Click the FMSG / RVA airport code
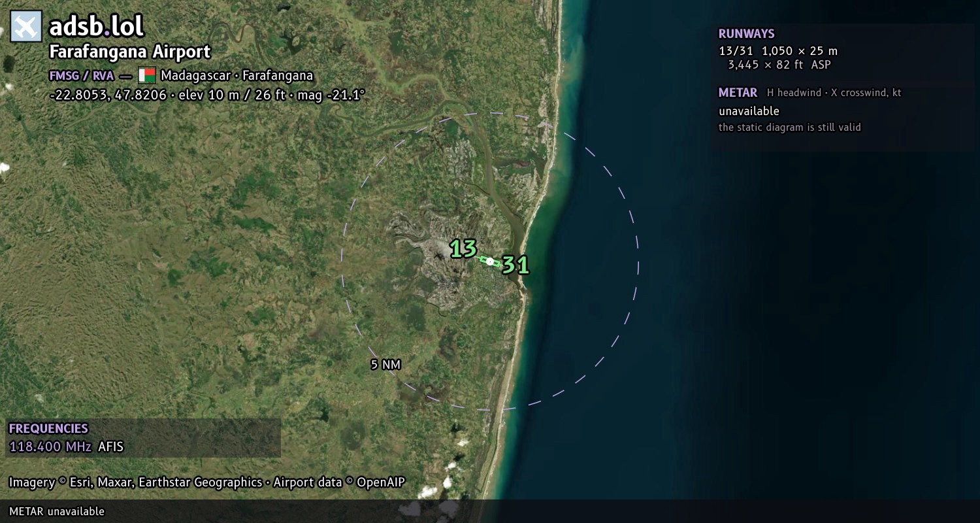 coord(82,75)
